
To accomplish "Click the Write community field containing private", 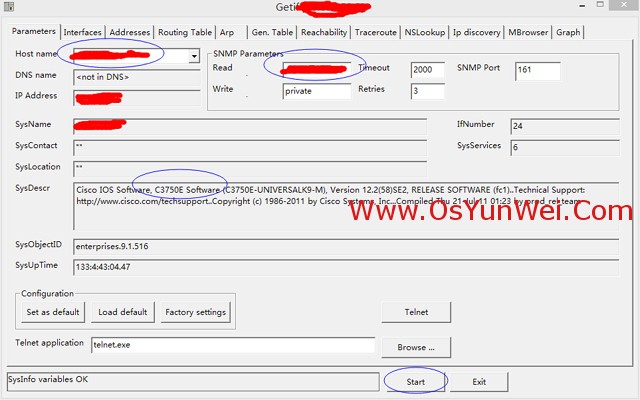I will [316, 91].
